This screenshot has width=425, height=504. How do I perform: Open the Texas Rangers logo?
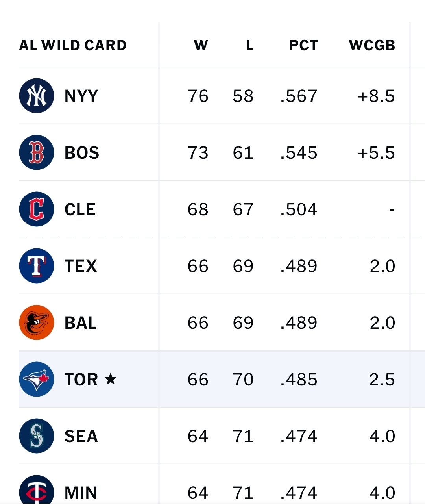37,266
